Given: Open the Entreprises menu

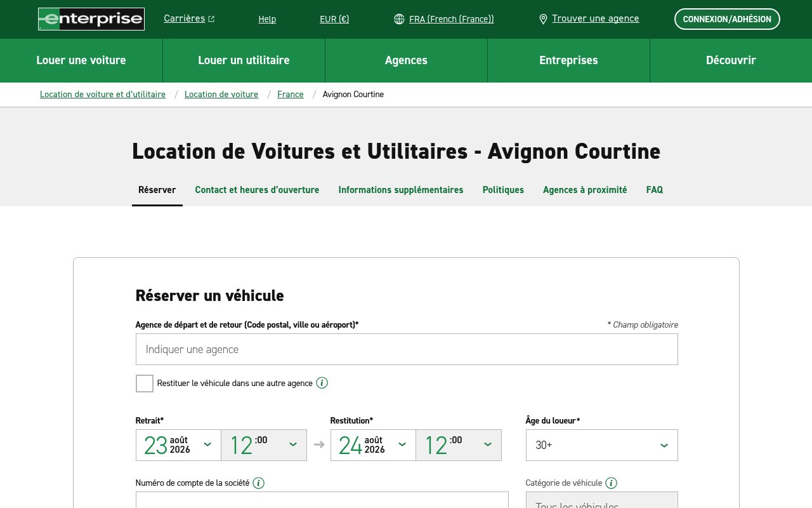Looking at the screenshot, I should [x=568, y=60].
